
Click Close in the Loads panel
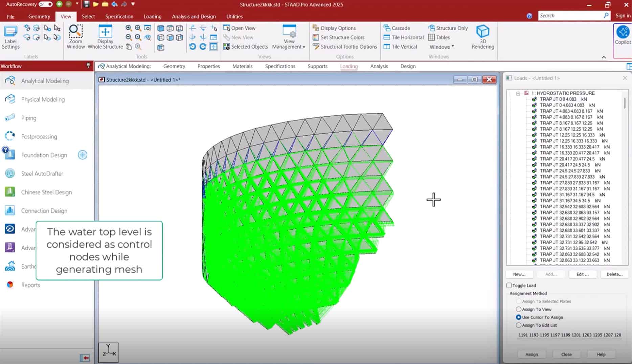tap(566, 355)
